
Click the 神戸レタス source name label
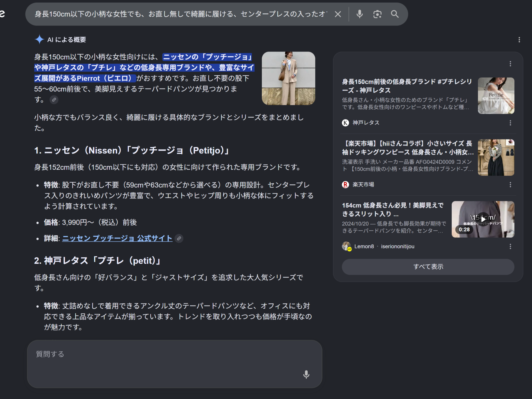click(x=366, y=123)
